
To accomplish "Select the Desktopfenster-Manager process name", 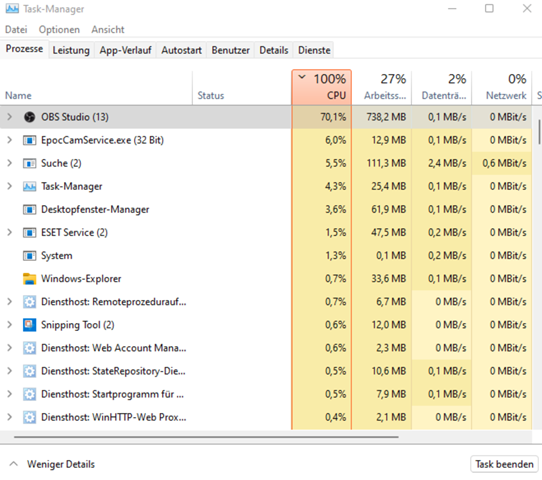I will tap(95, 209).
